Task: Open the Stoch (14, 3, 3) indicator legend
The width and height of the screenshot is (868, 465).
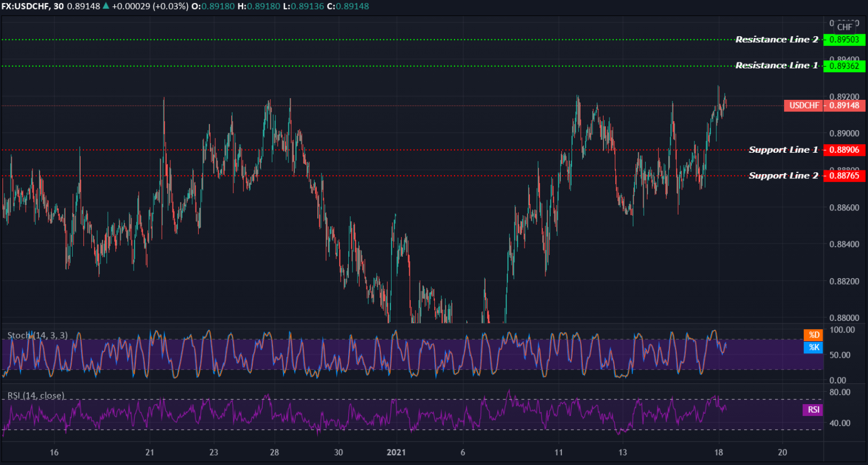Action: pyautogui.click(x=37, y=335)
